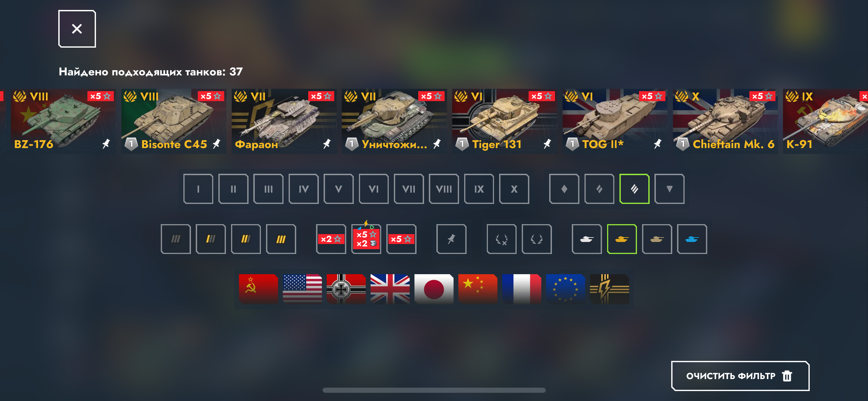Open the Tiger 131 tank card
This screenshot has height=401, width=868.
pyautogui.click(x=504, y=121)
